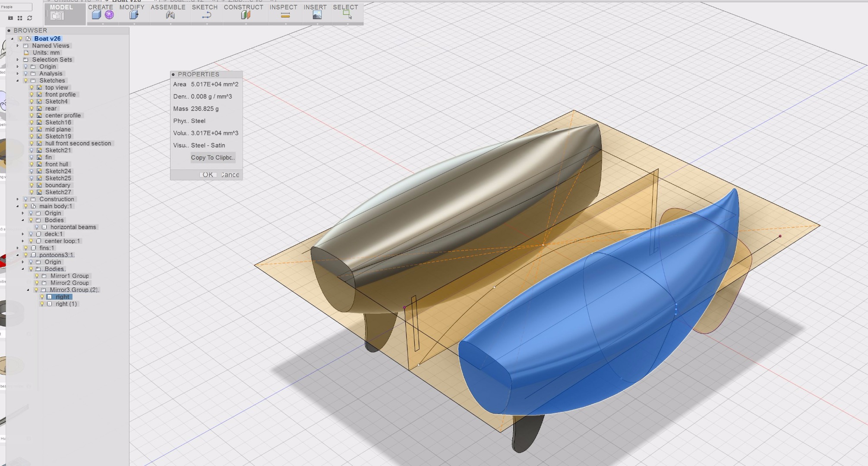868x466 pixels.
Task: Select the Inspect measure ruler icon
Action: pos(285,15)
